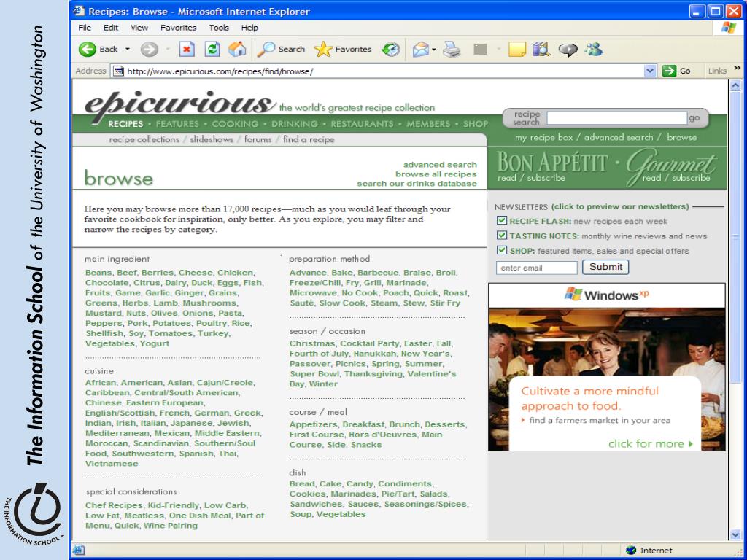
Task: Open the Help menu
Action: 249,28
